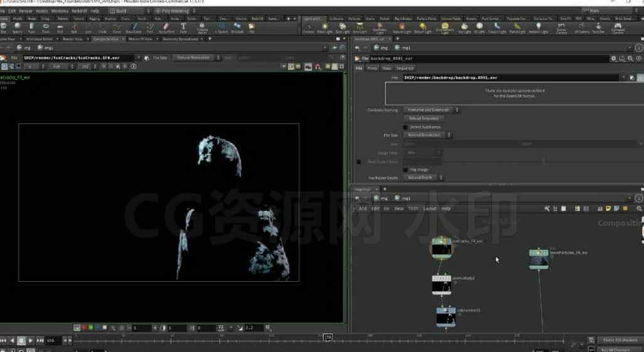Select the File shelf tool
This screenshot has width=644, height=352.
pos(252,28)
